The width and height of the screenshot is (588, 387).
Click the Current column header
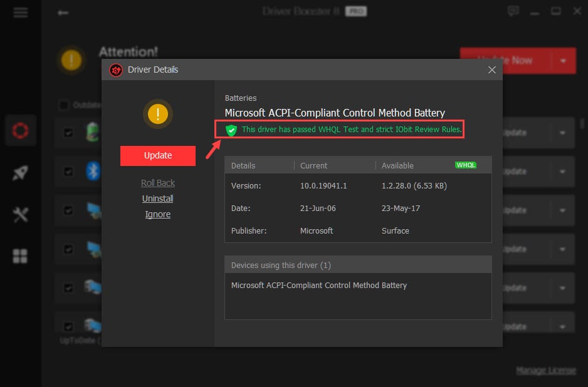(x=313, y=165)
